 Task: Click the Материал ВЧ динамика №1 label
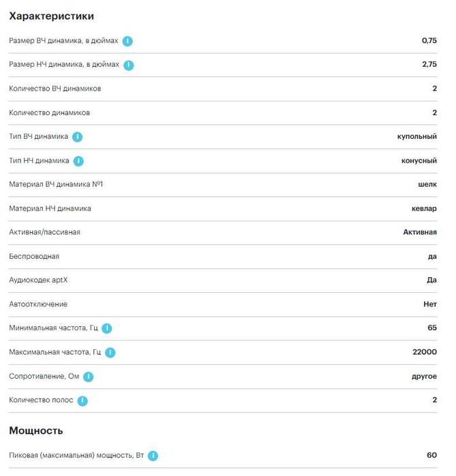pyautogui.click(x=56, y=185)
